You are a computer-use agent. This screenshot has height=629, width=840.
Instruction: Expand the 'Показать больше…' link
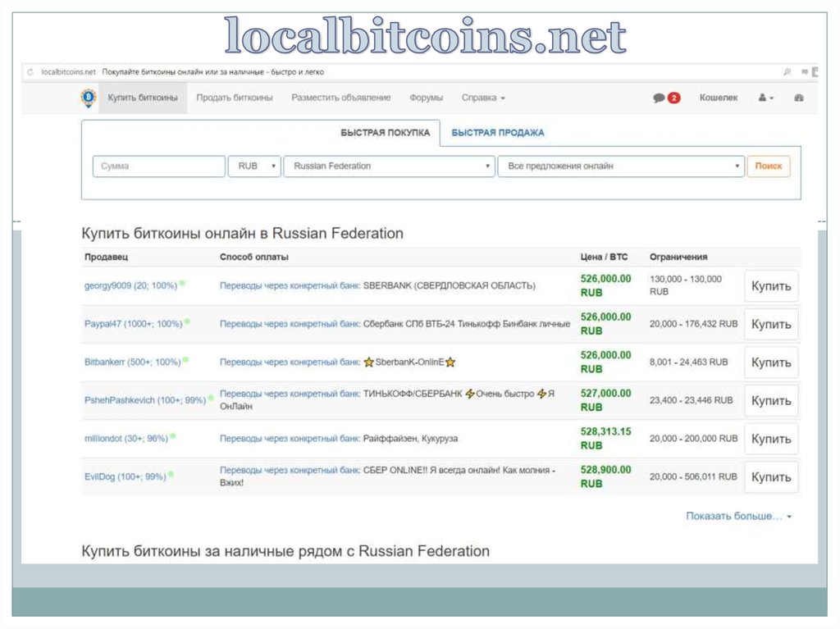click(x=738, y=517)
